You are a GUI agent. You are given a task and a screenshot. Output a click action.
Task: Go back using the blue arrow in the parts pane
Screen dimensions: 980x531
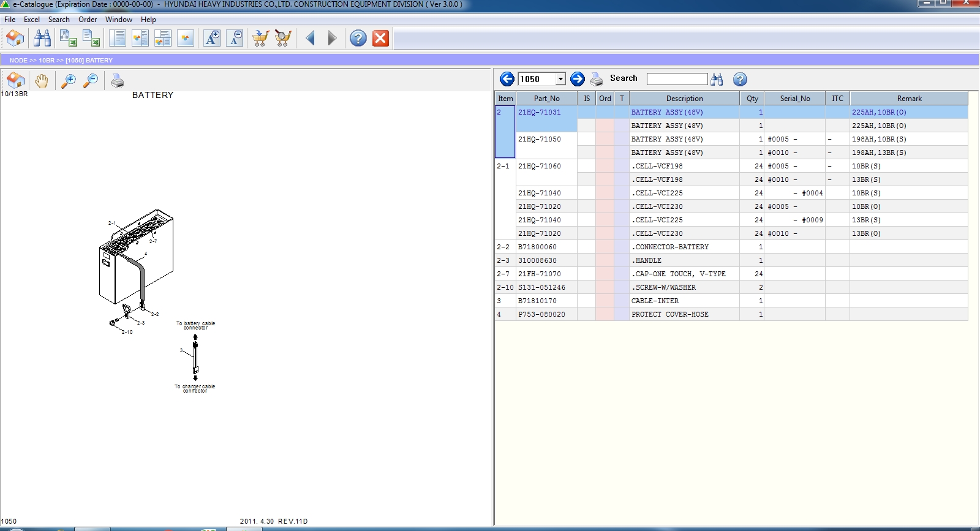(507, 79)
